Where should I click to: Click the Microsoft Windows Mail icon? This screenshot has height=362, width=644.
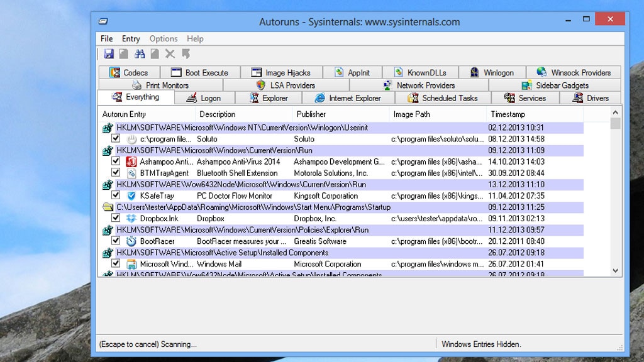click(131, 264)
